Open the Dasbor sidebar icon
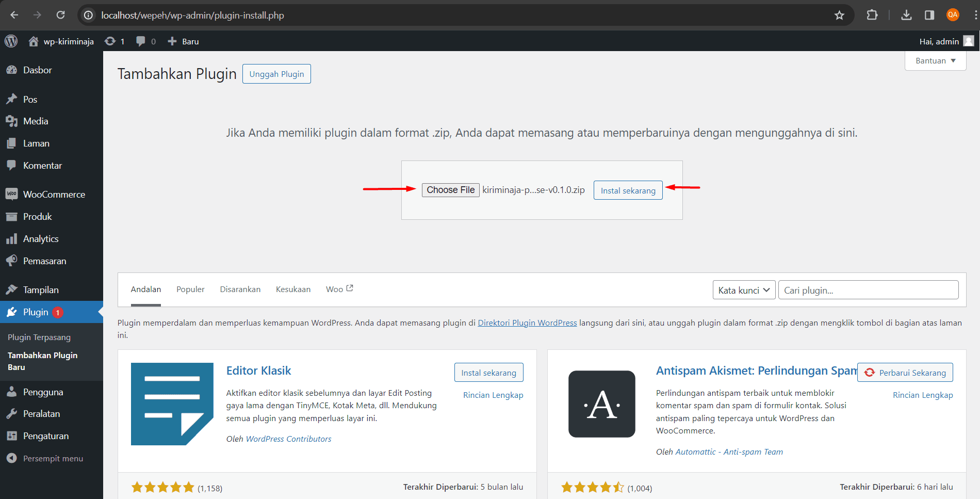The height and width of the screenshot is (499, 980). click(12, 70)
